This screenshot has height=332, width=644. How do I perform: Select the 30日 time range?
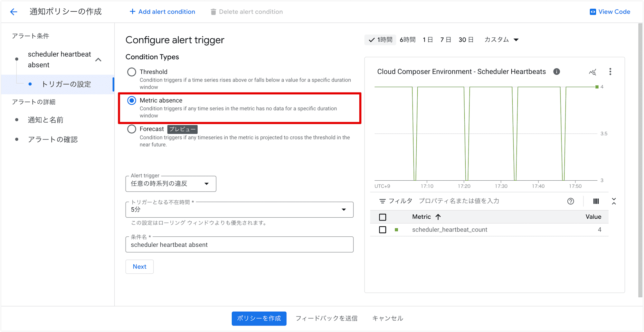point(466,40)
